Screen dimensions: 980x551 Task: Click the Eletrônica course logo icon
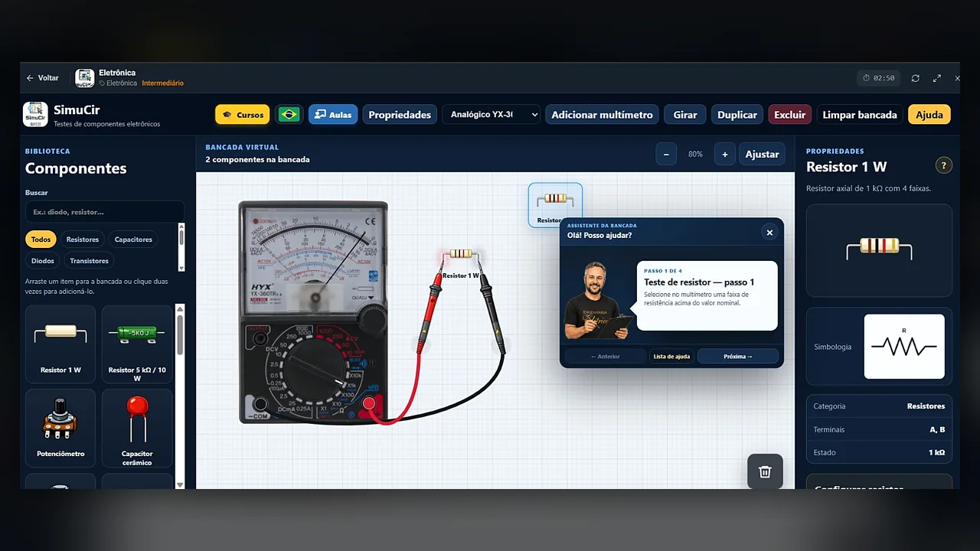(85, 77)
